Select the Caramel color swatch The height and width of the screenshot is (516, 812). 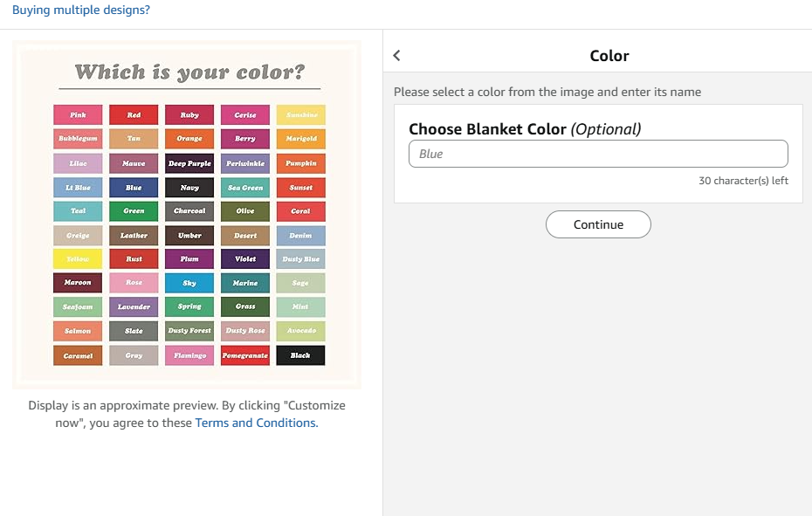[78, 355]
